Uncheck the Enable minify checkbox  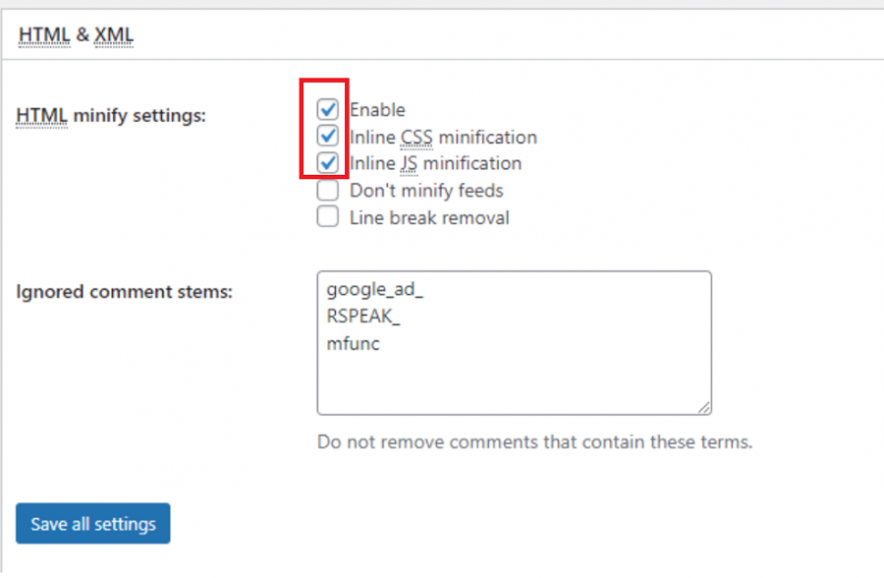[x=327, y=110]
